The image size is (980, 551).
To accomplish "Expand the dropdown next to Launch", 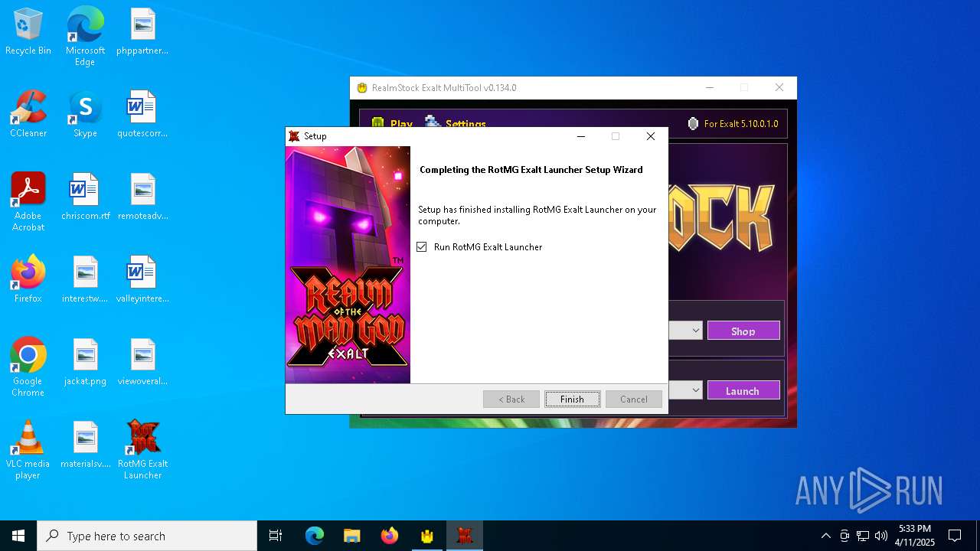I will coord(695,390).
